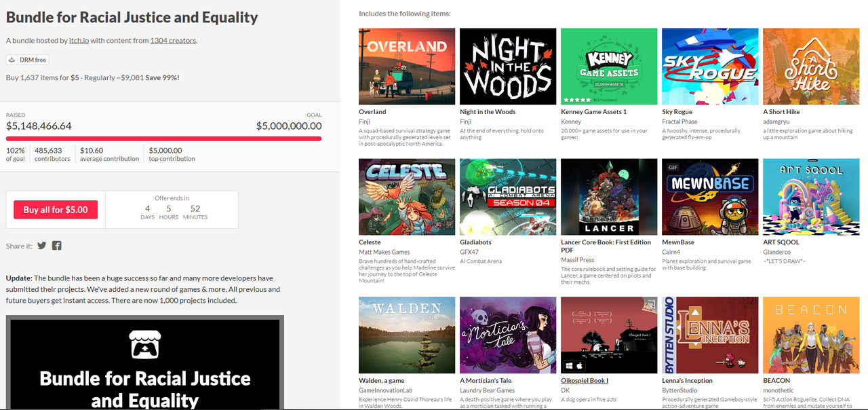Share the bundle via Twitter icon

pos(42,246)
